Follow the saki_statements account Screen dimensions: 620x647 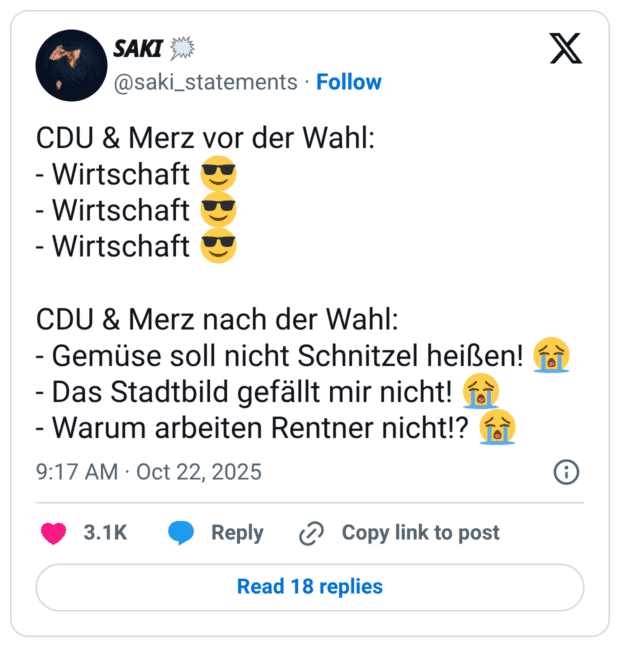(x=349, y=82)
